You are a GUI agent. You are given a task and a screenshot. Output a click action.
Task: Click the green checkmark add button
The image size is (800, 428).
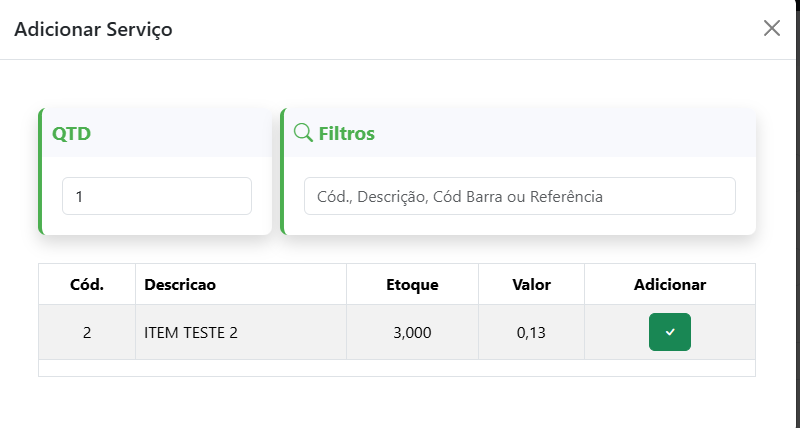[x=670, y=332]
